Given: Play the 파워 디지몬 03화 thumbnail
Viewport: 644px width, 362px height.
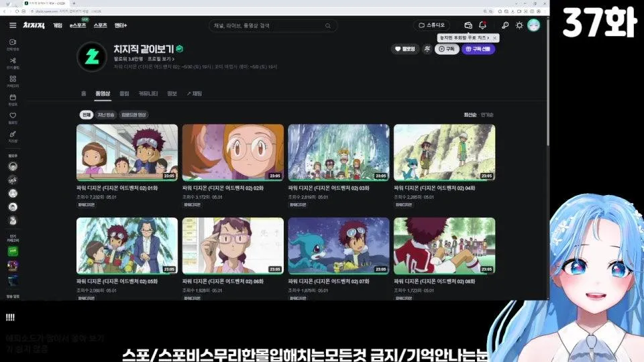Looking at the screenshot, I should coord(338,153).
